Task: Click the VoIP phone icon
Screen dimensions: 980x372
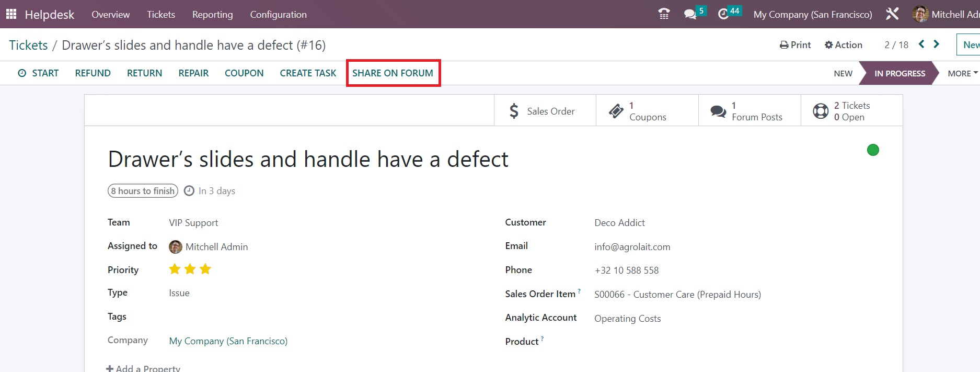Action: pyautogui.click(x=664, y=14)
